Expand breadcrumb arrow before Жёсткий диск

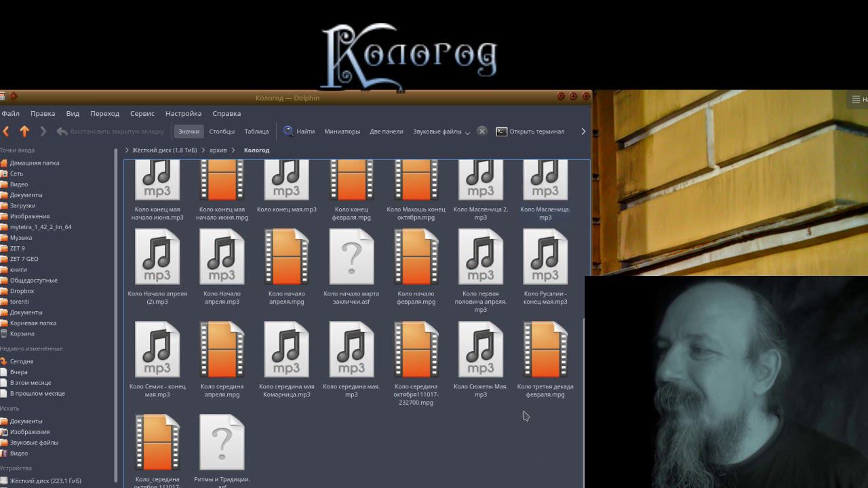coord(127,150)
